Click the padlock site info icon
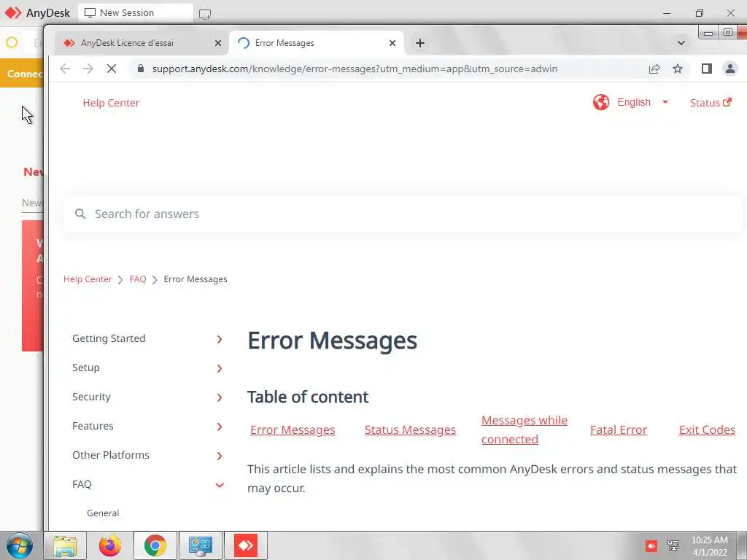Screen dimensions: 747x560 click(x=141, y=69)
